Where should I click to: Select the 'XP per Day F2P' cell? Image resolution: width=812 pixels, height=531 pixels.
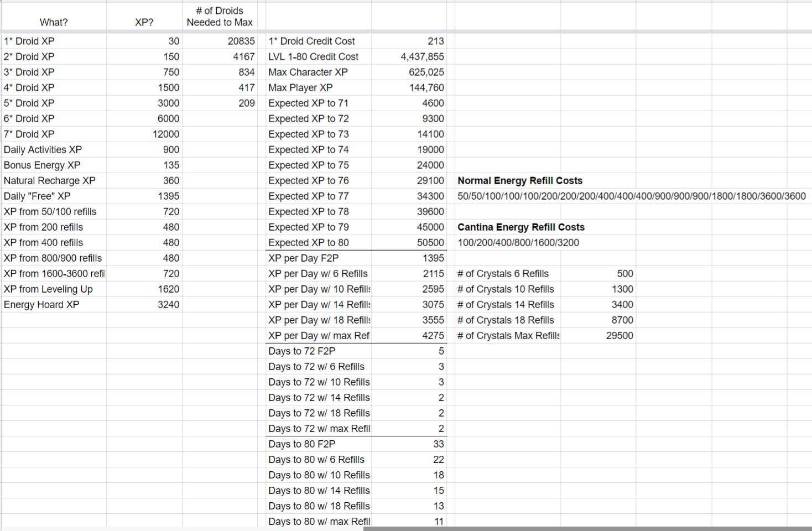coord(318,258)
